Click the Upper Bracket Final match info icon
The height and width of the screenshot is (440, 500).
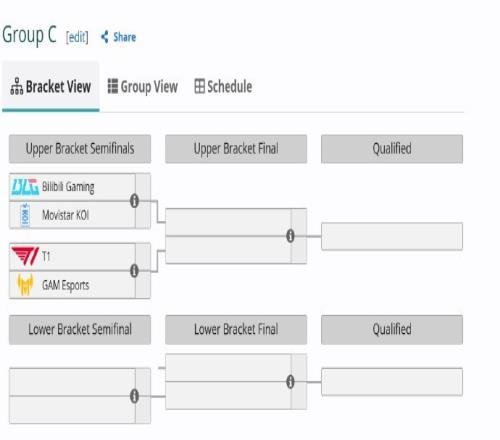click(x=290, y=236)
